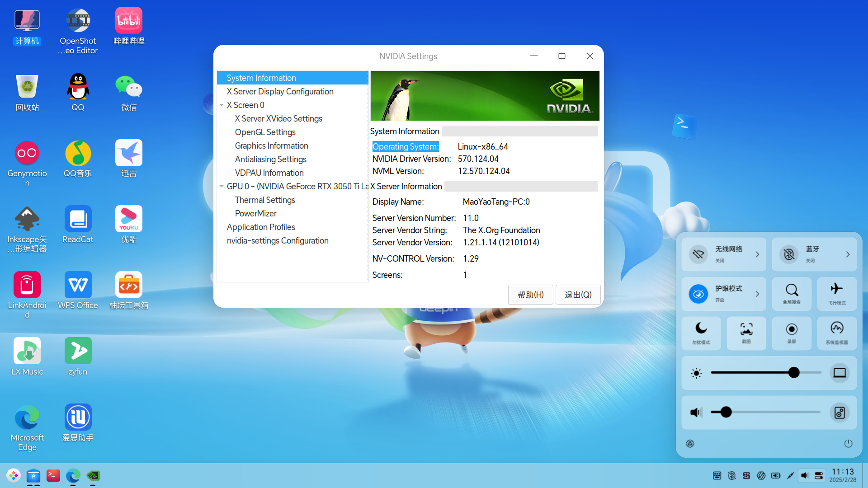Click the 帮助(H) help button
The height and width of the screenshot is (488, 868).
coord(530,295)
